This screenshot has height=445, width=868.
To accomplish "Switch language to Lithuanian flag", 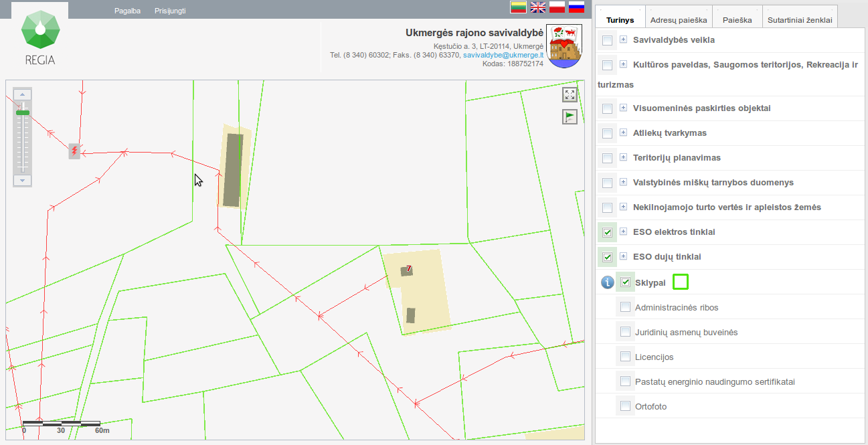I will (x=519, y=7).
